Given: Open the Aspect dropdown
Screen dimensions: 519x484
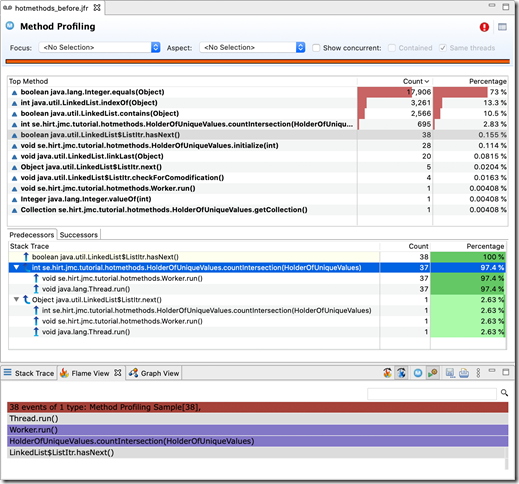Looking at the screenshot, I should pos(252,47).
